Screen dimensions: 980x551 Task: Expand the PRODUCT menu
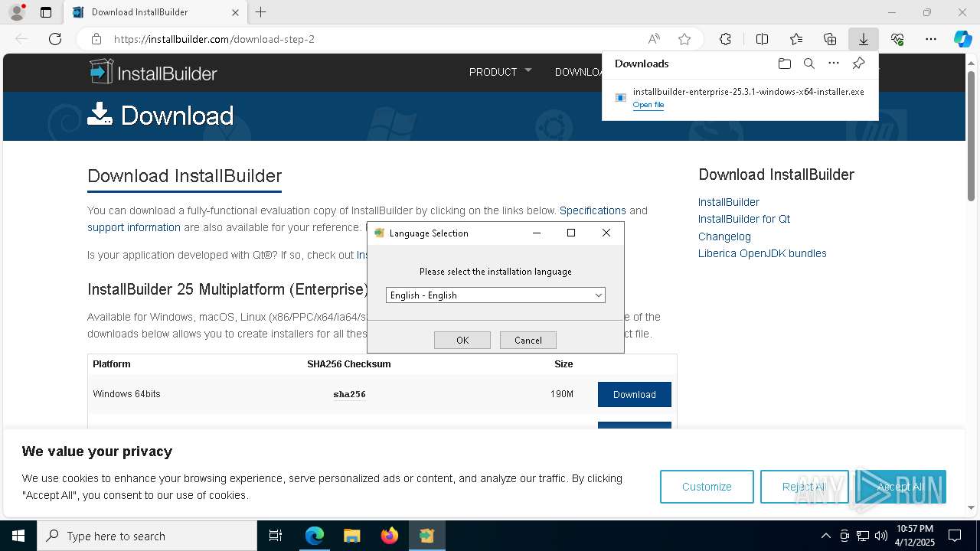coord(500,72)
